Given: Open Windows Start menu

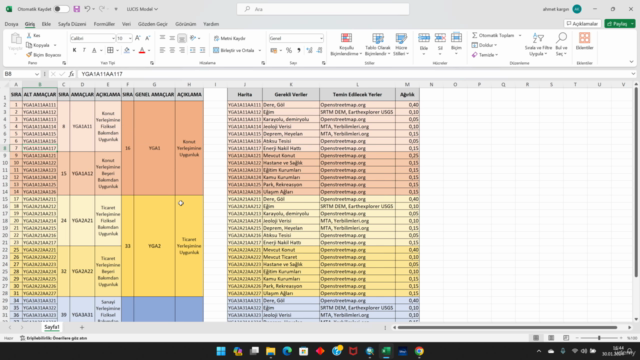Looking at the screenshot, I should [221, 351].
